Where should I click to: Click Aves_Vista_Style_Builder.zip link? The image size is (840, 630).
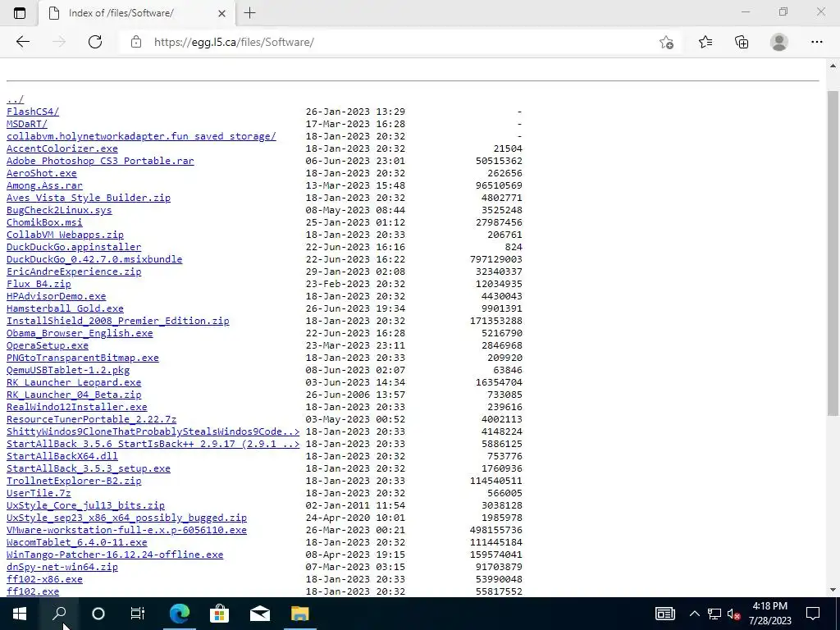[89, 198]
